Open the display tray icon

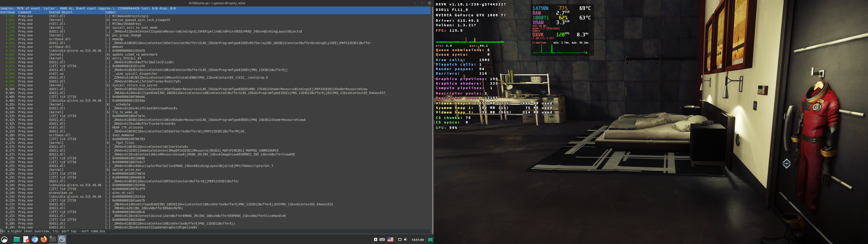coord(400,240)
